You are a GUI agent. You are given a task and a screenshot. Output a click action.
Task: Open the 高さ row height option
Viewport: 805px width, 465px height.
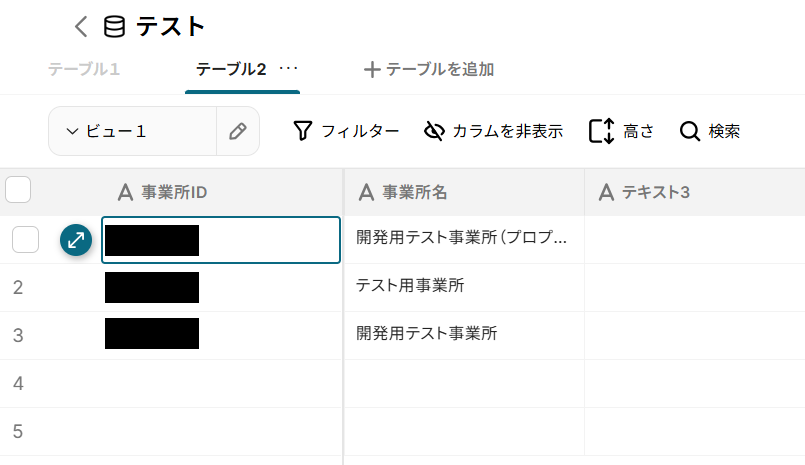(622, 131)
